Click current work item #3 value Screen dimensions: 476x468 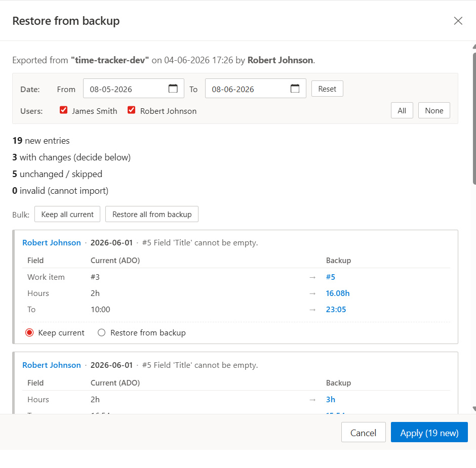tap(95, 277)
